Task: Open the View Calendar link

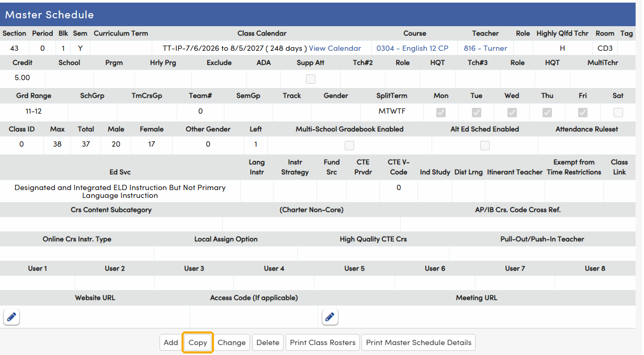Action: click(x=335, y=48)
